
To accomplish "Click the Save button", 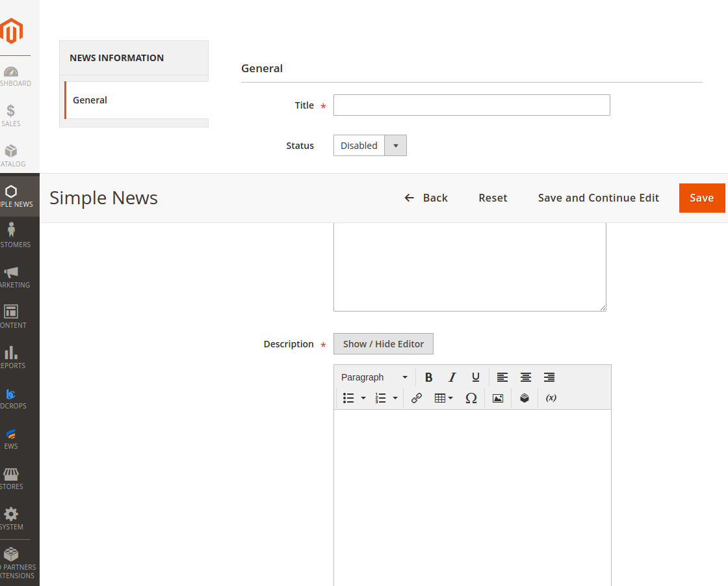I will 702,198.
